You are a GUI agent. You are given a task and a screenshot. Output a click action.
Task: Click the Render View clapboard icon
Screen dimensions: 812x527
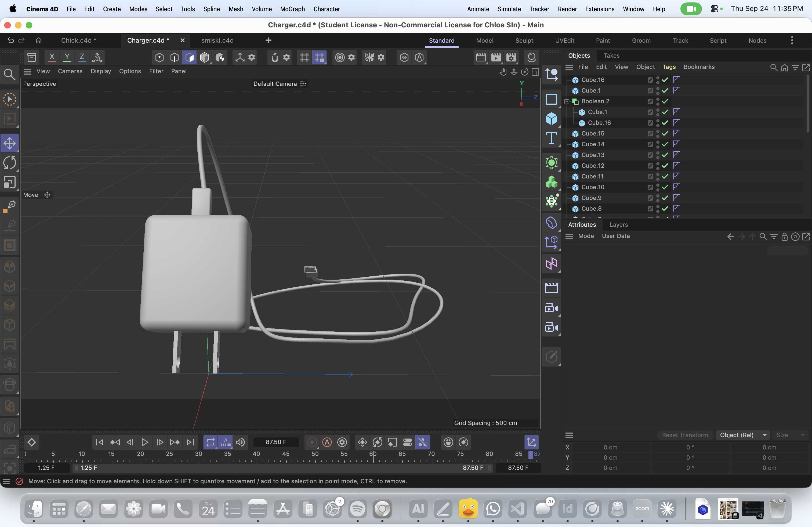[481, 57]
